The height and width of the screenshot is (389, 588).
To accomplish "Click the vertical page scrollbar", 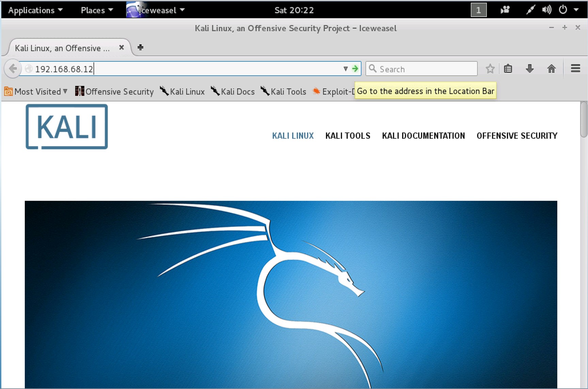I will (584, 119).
